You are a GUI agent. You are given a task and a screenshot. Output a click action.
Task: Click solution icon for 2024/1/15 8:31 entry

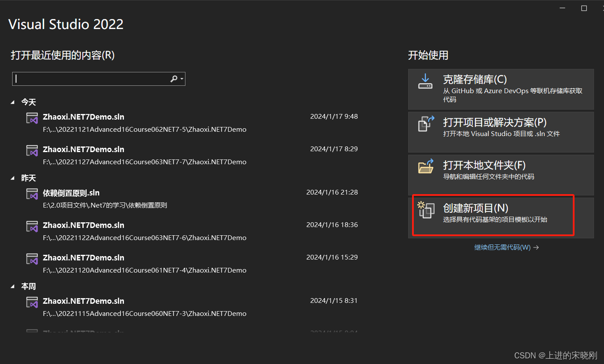(32, 302)
